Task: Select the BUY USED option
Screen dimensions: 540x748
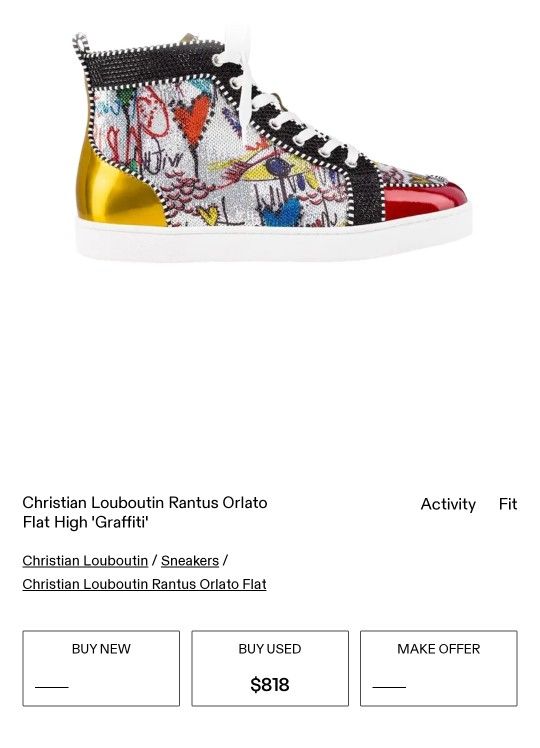Action: click(270, 668)
